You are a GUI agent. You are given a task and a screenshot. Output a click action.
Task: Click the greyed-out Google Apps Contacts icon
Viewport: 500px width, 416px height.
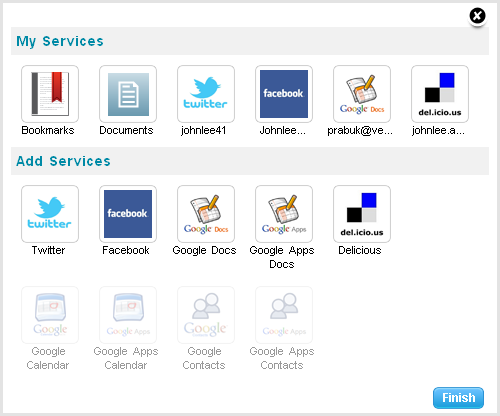click(x=284, y=315)
